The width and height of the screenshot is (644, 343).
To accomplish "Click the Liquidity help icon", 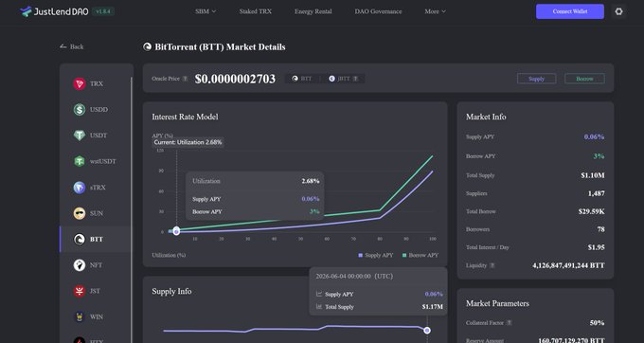I will point(492,265).
